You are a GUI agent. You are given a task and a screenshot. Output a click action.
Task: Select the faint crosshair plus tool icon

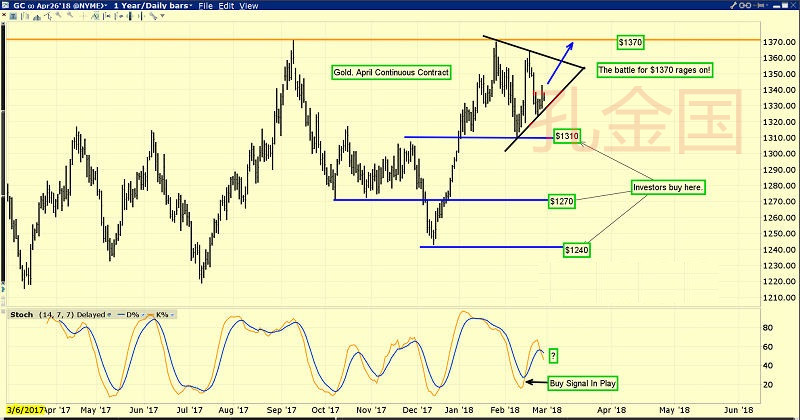[83, 16]
